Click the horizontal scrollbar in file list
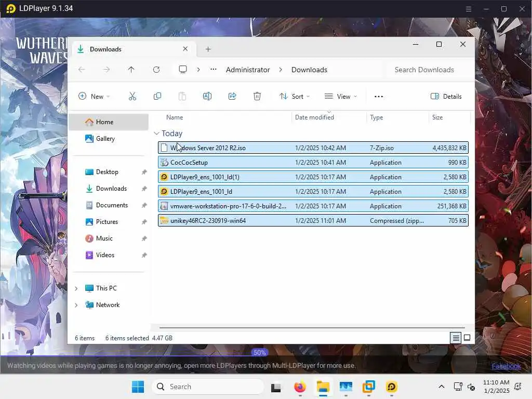The height and width of the screenshot is (399, 532). click(312, 328)
